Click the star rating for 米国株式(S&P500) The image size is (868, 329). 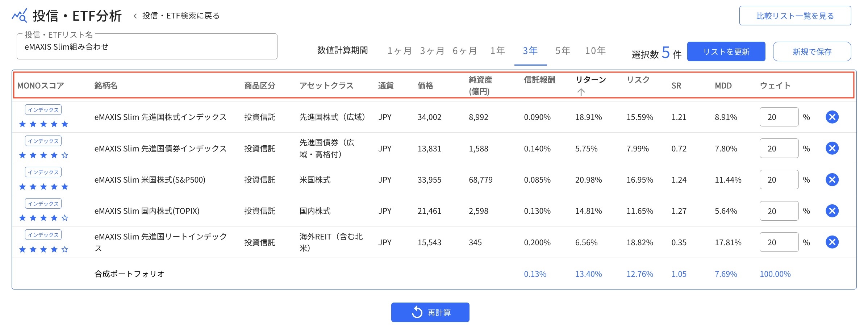[43, 187]
